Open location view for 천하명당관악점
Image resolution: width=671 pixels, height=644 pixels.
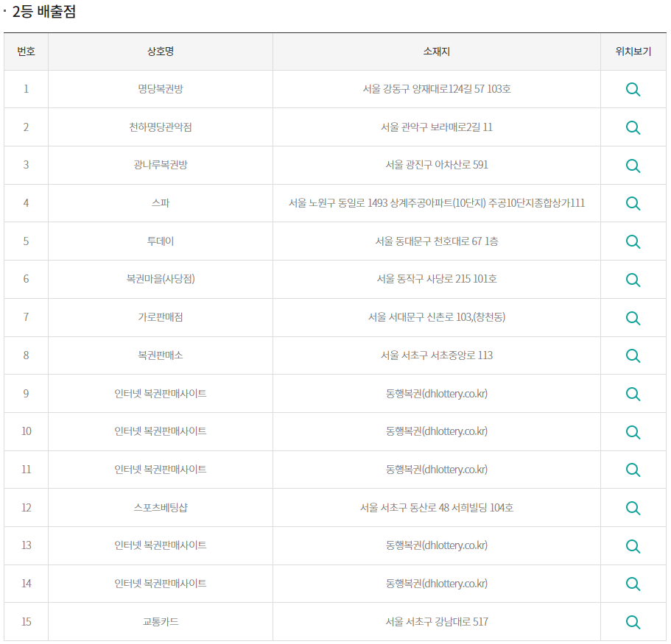tap(633, 127)
